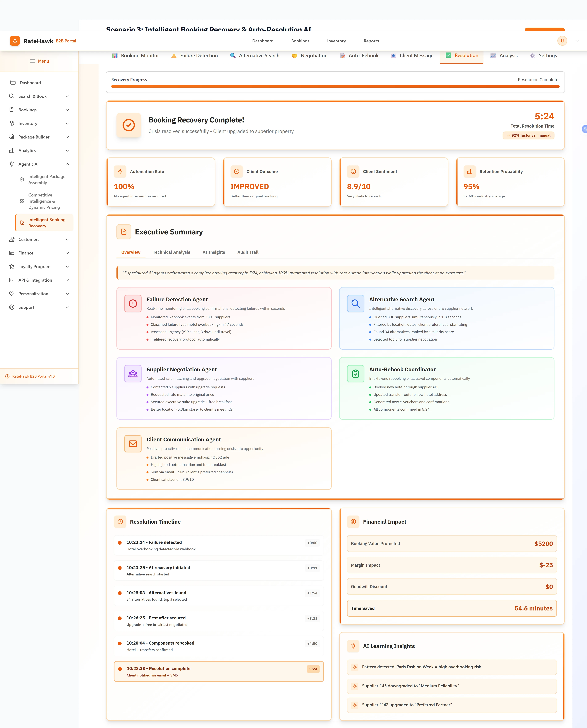
Task: Open the Alternative Search magnifier icon
Action: (x=233, y=56)
